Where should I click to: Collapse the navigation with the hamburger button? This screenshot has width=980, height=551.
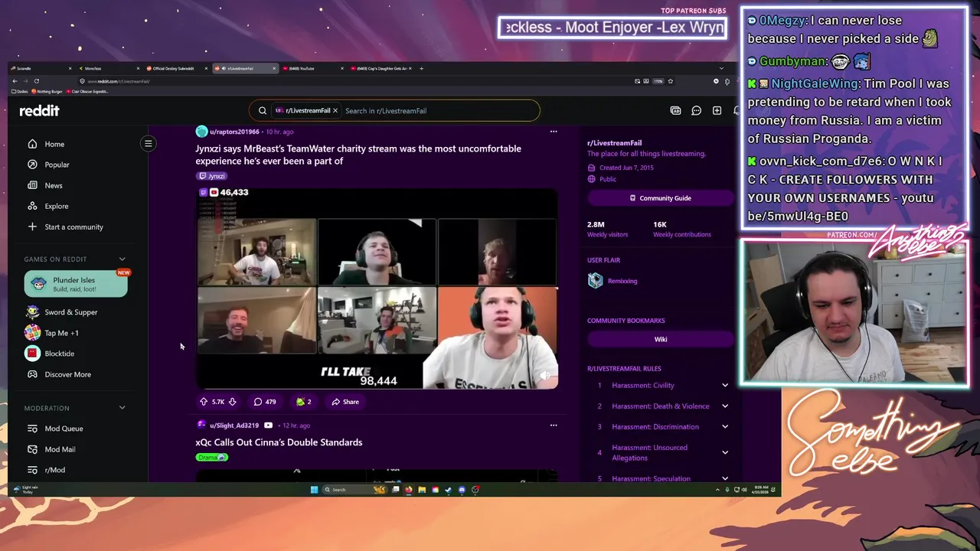pyautogui.click(x=149, y=143)
